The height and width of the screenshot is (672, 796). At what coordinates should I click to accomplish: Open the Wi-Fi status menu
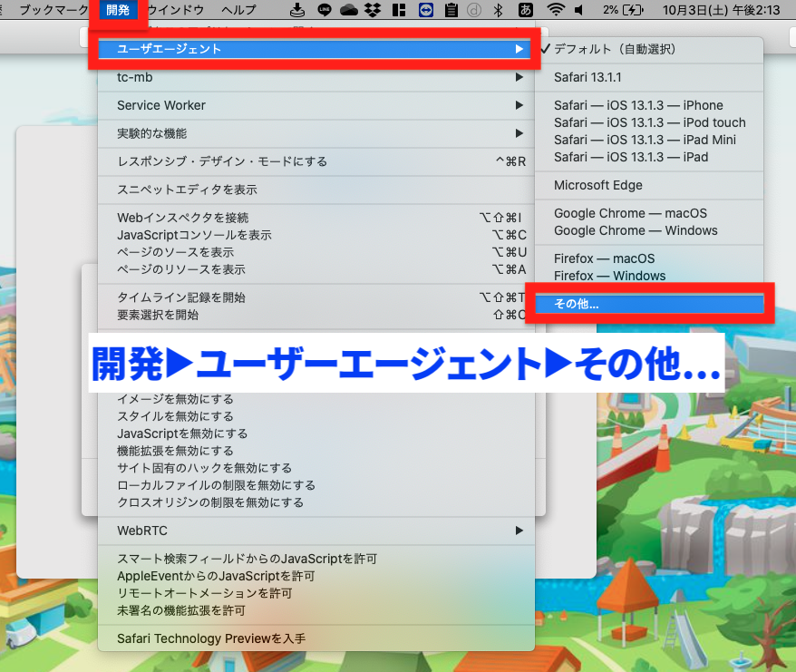(556, 10)
